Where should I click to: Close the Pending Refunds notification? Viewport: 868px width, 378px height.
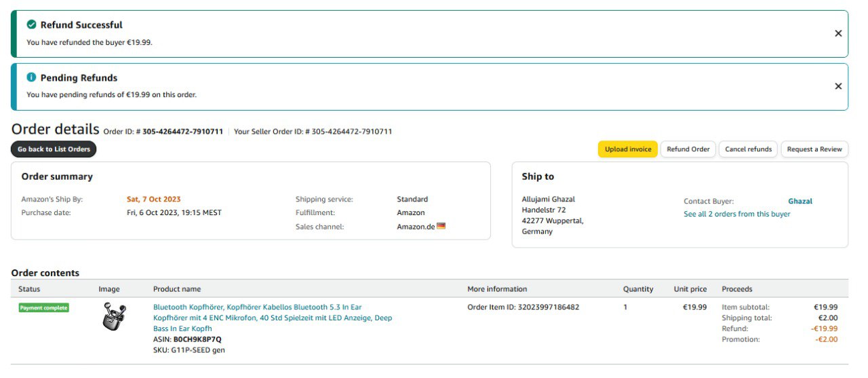tap(838, 86)
